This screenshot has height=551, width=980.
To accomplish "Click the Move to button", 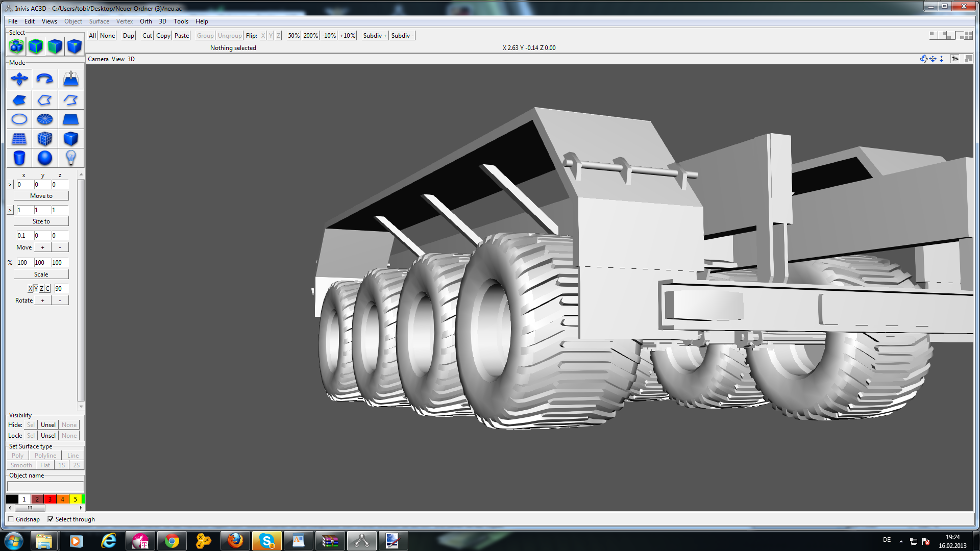I will (41, 196).
